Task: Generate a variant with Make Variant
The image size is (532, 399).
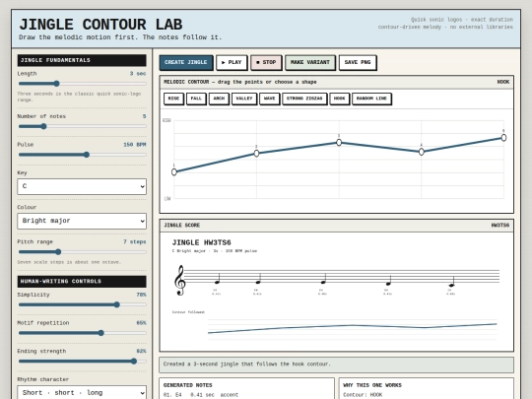Action: click(x=310, y=62)
